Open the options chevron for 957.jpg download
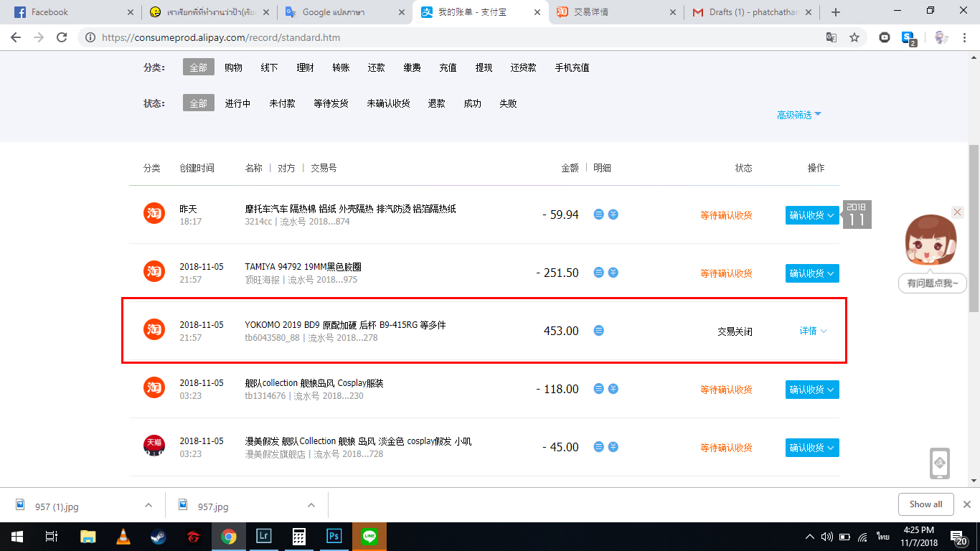This screenshot has height=551, width=980. click(x=311, y=505)
